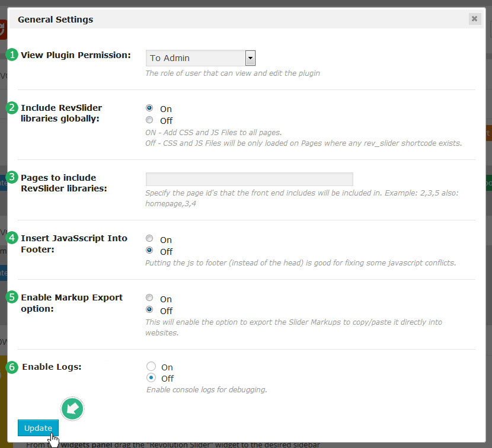Select On for Include RevSlider libraries globally

(149, 108)
